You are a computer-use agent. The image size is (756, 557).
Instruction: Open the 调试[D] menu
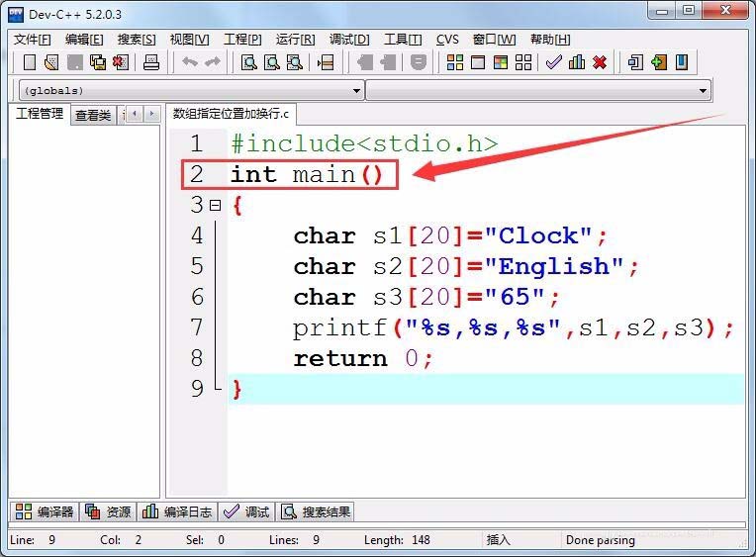(x=349, y=39)
